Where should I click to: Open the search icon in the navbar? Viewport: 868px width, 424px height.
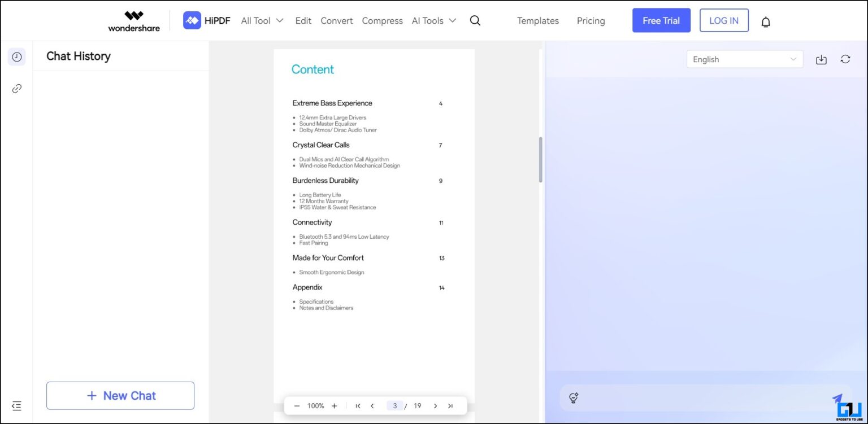click(x=475, y=20)
